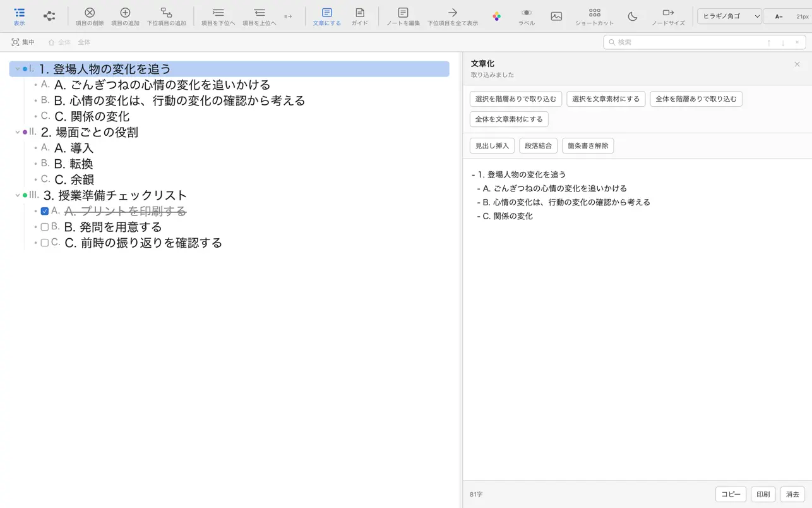Screen dimensions: 812x508
Task: Click panel text - C. 関係の変化
Action: [x=505, y=216]
